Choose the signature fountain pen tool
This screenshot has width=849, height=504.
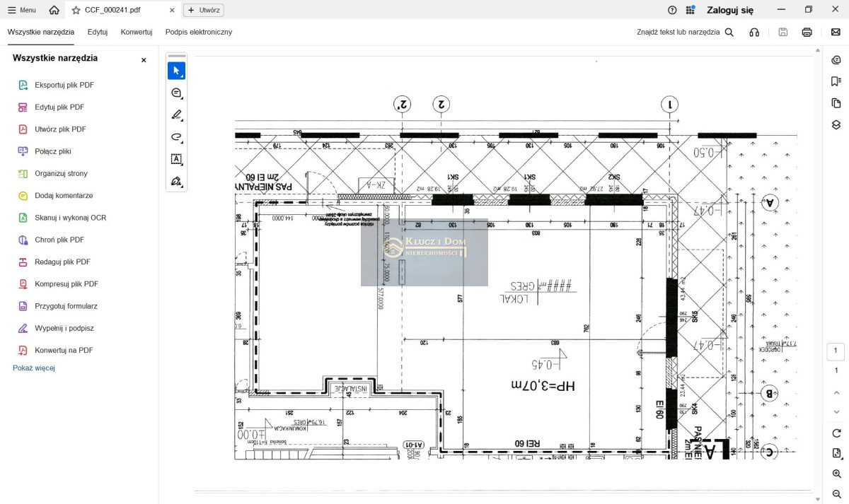click(x=176, y=181)
